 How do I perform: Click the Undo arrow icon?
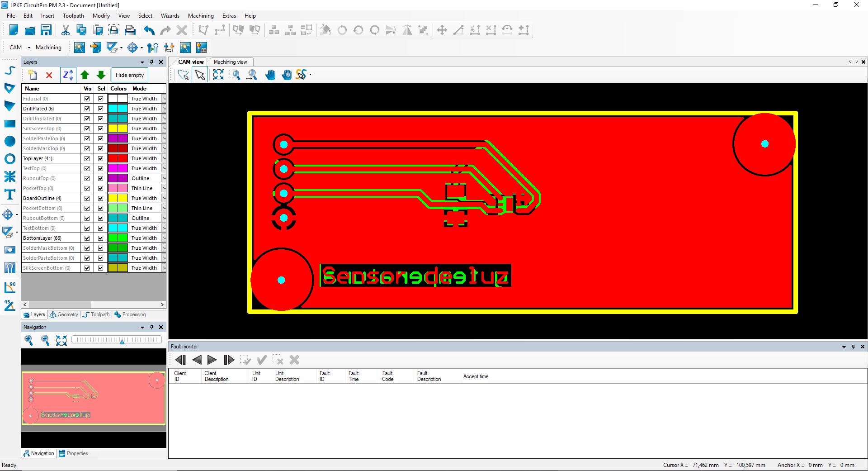click(x=149, y=30)
